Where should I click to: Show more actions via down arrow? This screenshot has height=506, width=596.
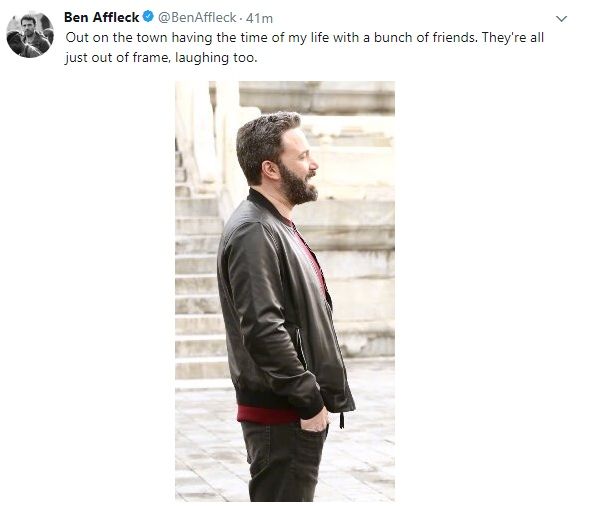[x=561, y=19]
